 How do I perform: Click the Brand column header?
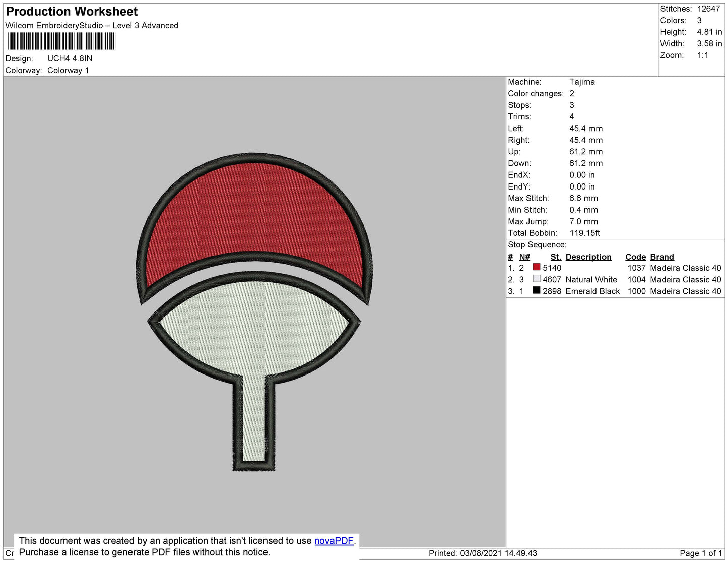pos(661,257)
